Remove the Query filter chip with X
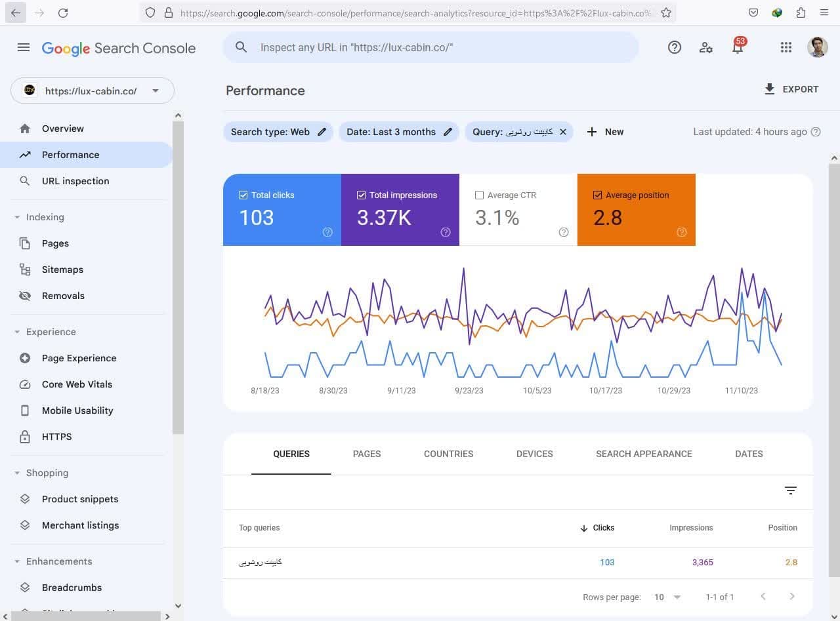This screenshot has height=621, width=840. [x=562, y=132]
